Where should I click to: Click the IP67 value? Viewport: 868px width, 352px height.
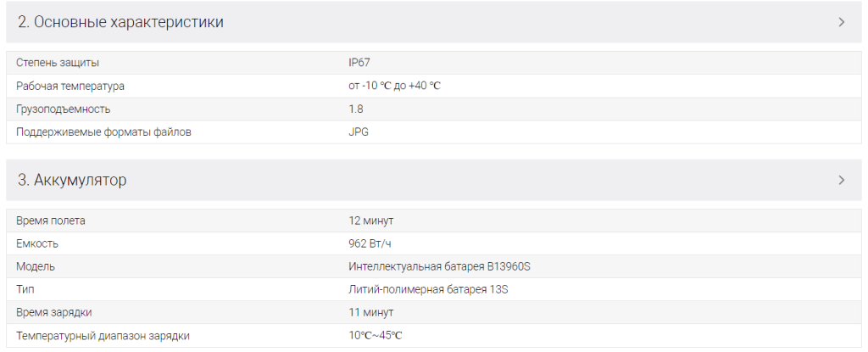point(359,63)
